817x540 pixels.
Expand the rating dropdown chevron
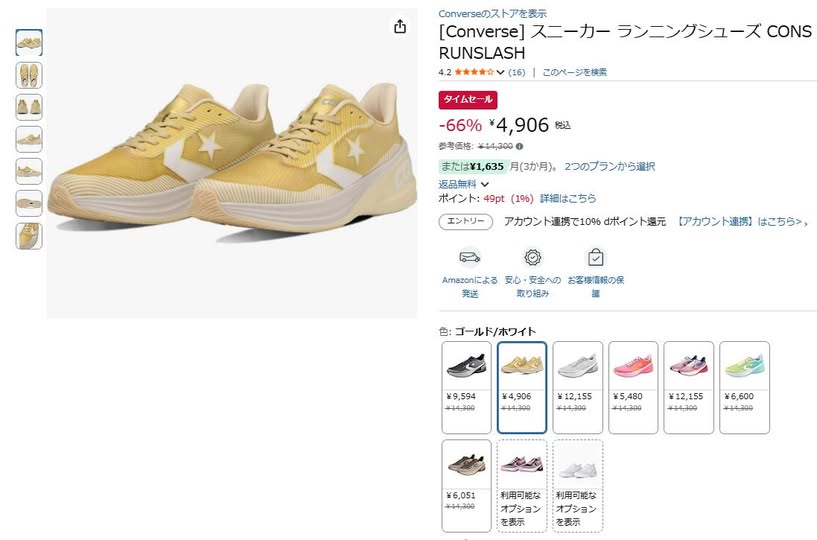pyautogui.click(x=500, y=72)
